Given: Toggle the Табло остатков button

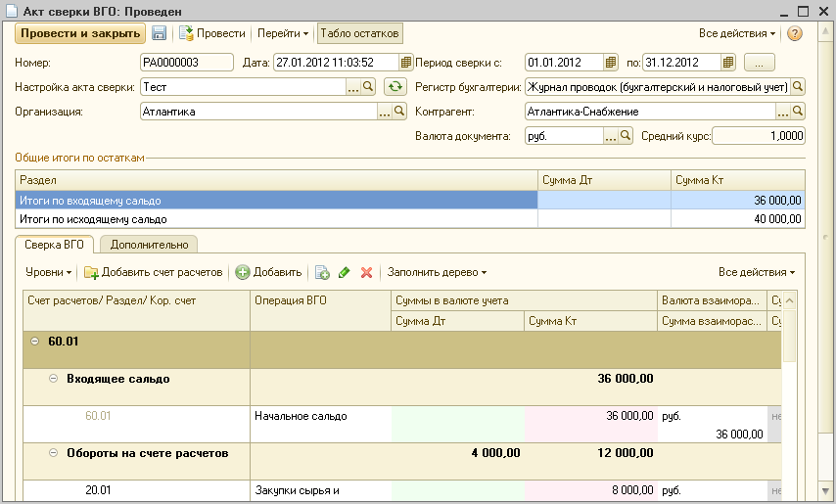Looking at the screenshot, I should pos(359,33).
